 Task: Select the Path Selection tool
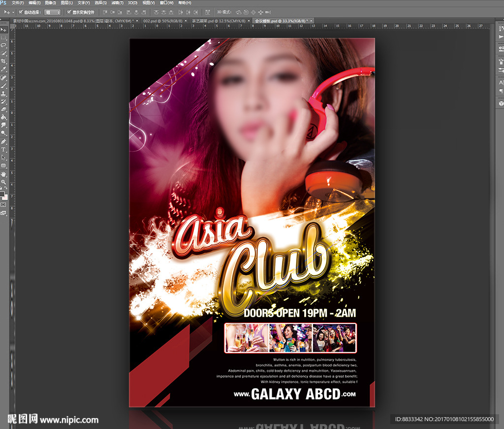3,158
